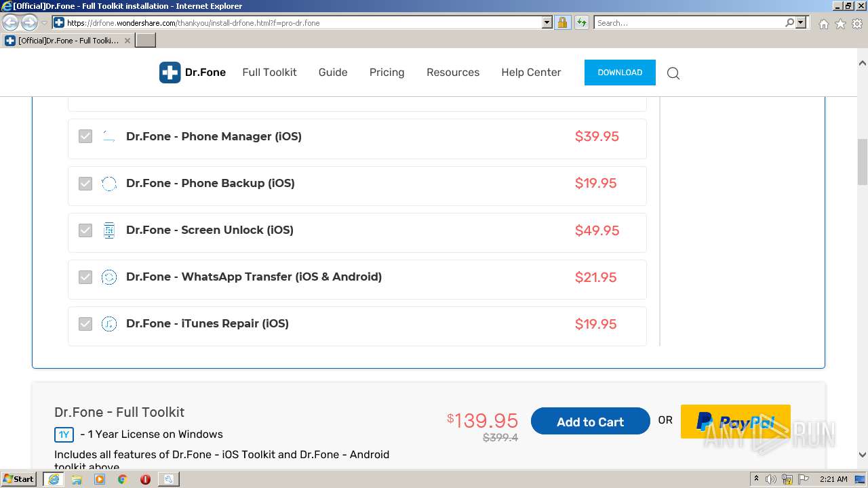The width and height of the screenshot is (868, 488).
Task: Click the Dr.Fone brand name link
Action: pos(205,73)
